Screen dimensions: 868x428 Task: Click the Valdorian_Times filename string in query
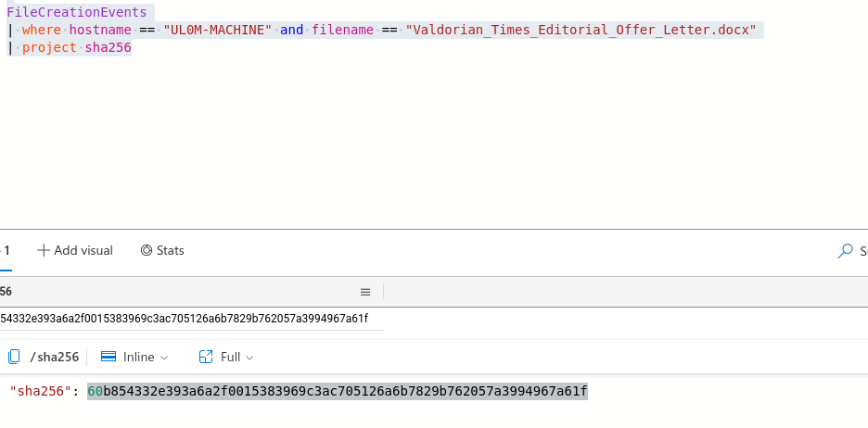[581, 30]
